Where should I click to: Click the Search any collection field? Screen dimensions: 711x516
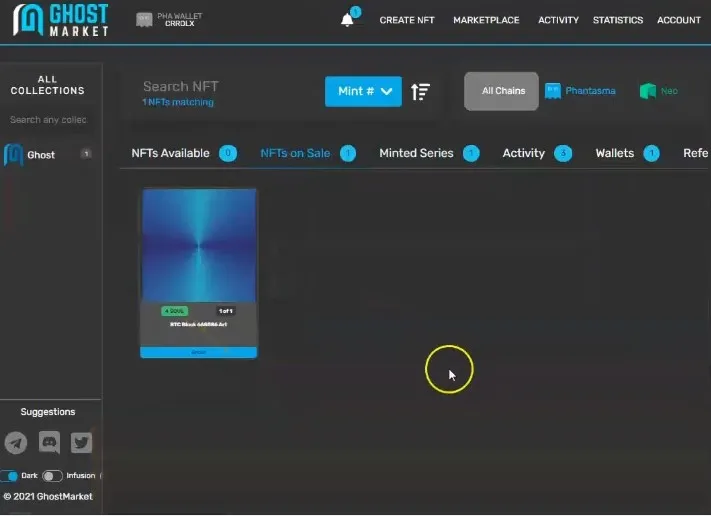[x=49, y=120]
